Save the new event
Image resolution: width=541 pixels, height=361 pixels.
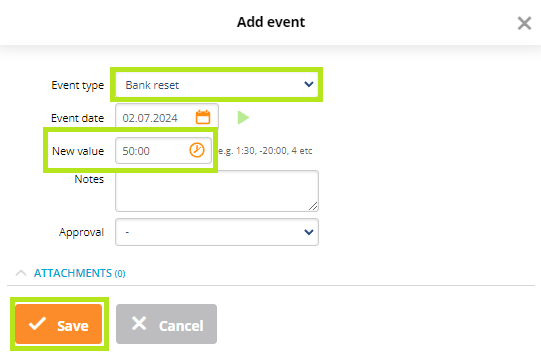coord(59,324)
